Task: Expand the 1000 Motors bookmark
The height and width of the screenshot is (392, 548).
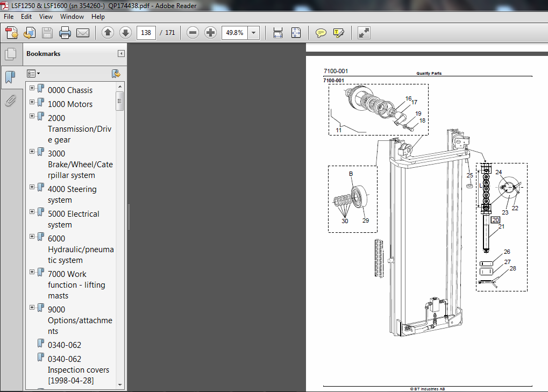Action: coord(32,102)
